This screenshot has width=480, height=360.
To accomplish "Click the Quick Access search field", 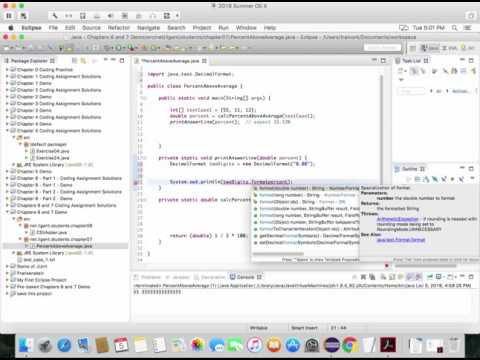I will (x=382, y=48).
